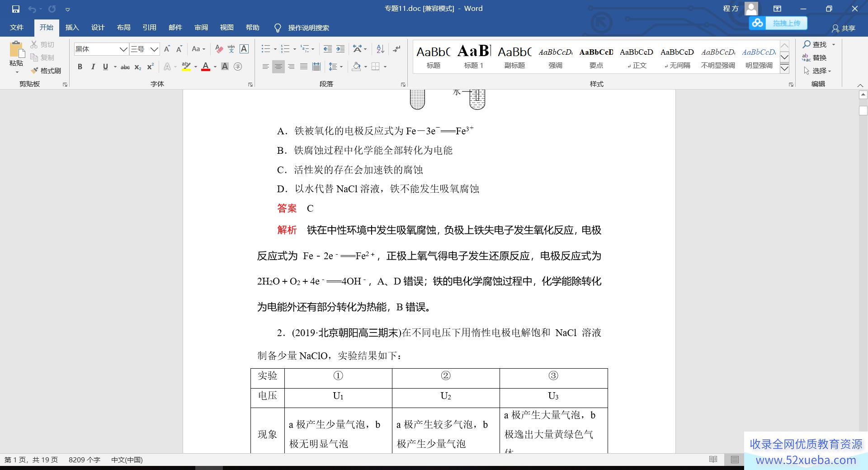Viewport: 868px width, 470px height.
Task: Click the text highlight color button
Action: tap(186, 66)
